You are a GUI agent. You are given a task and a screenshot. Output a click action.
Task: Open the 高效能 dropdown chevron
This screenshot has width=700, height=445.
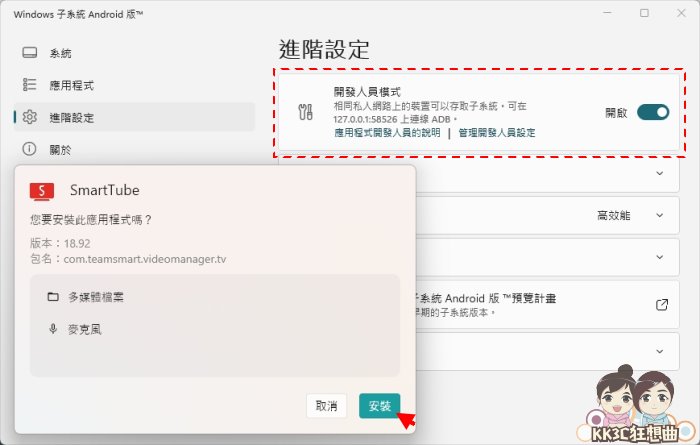coord(660,215)
